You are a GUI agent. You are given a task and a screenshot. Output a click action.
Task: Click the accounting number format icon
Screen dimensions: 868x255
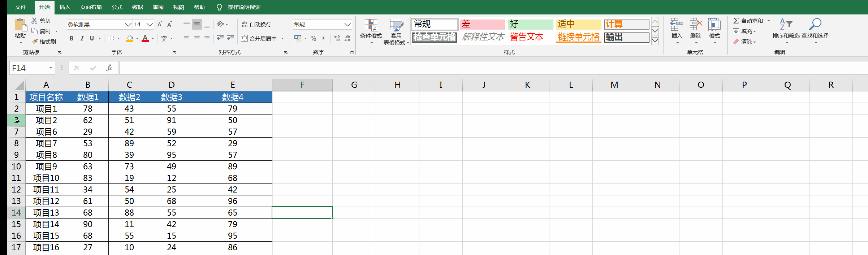click(298, 38)
